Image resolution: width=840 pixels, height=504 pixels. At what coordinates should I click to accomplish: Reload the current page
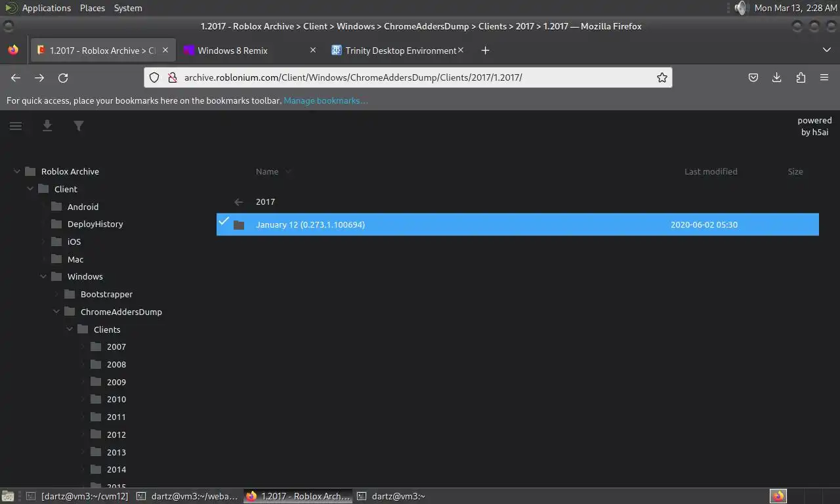click(63, 77)
